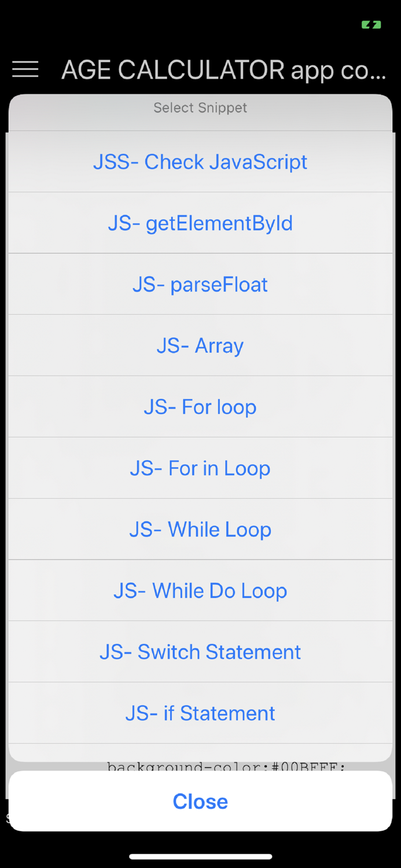This screenshot has width=401, height=868.
Task: Select the JS- Switch Statement snippet
Action: (200, 652)
